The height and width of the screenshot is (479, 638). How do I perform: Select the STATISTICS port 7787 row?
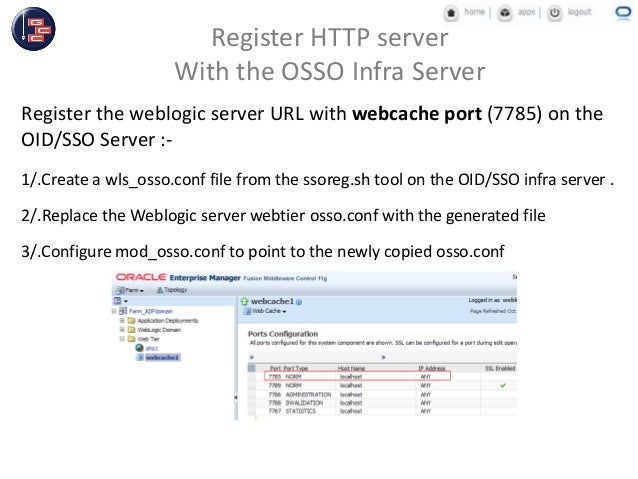382,411
